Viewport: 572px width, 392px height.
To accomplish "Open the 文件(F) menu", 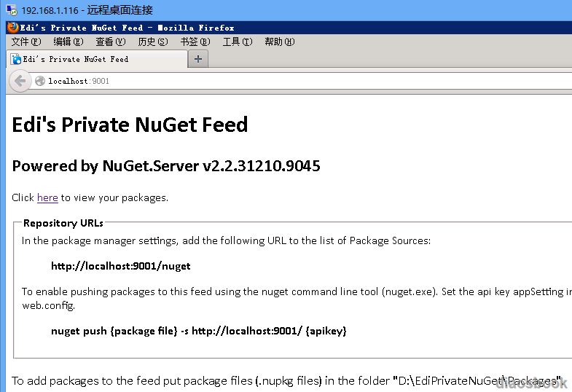I will pos(26,42).
